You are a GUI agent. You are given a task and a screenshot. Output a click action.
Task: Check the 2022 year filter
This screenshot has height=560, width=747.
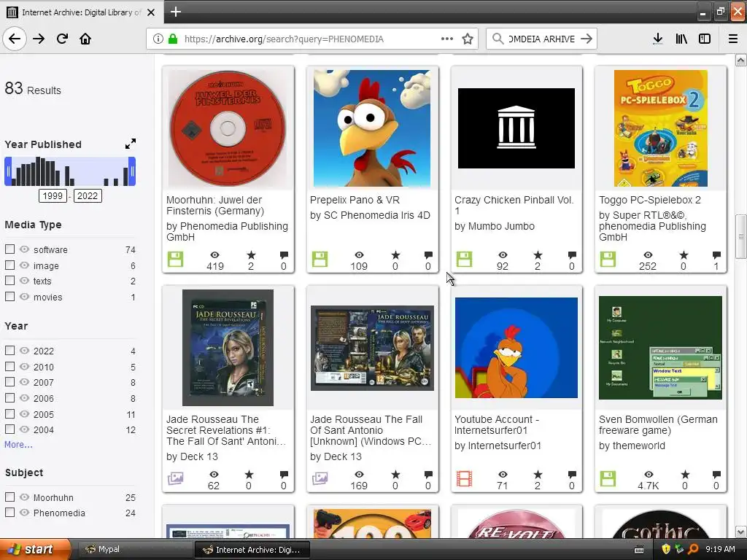pyautogui.click(x=9, y=351)
